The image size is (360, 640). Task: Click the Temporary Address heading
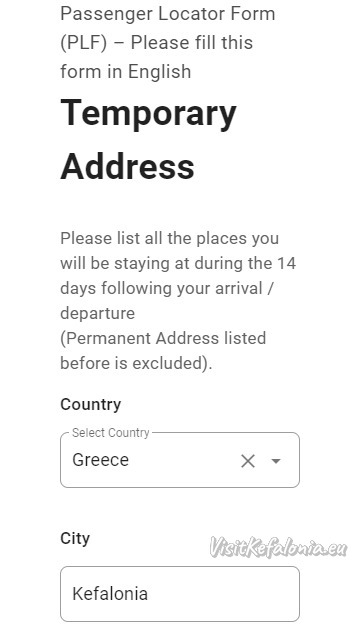click(x=149, y=139)
